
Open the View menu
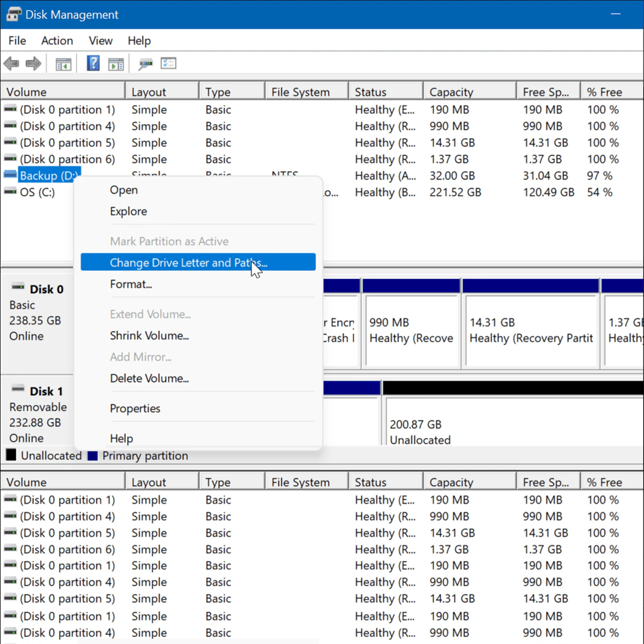click(x=101, y=41)
